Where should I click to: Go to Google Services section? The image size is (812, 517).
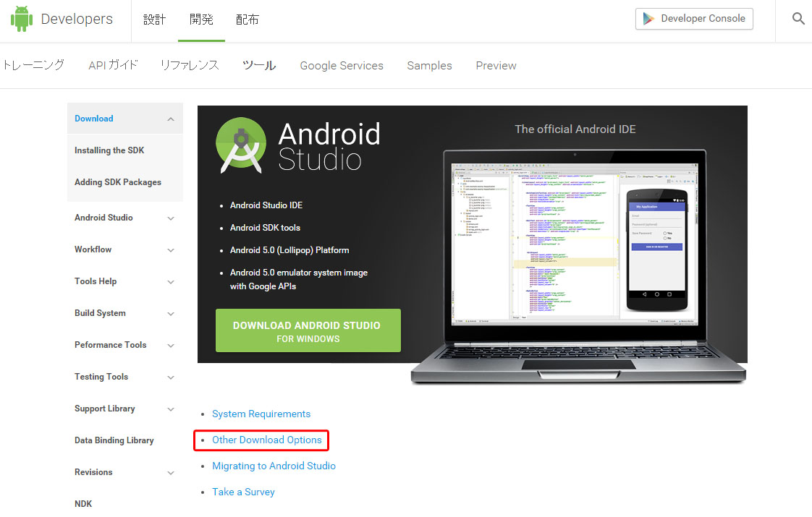[342, 66]
